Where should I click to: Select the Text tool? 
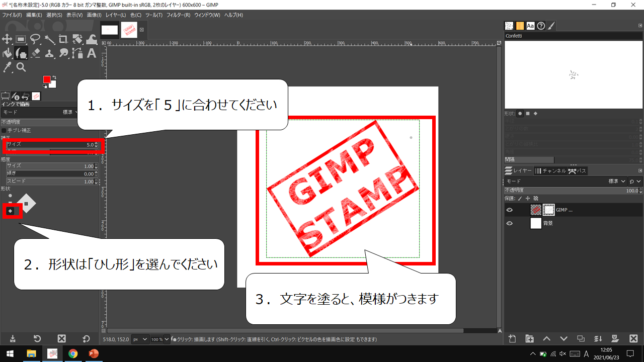click(x=92, y=53)
